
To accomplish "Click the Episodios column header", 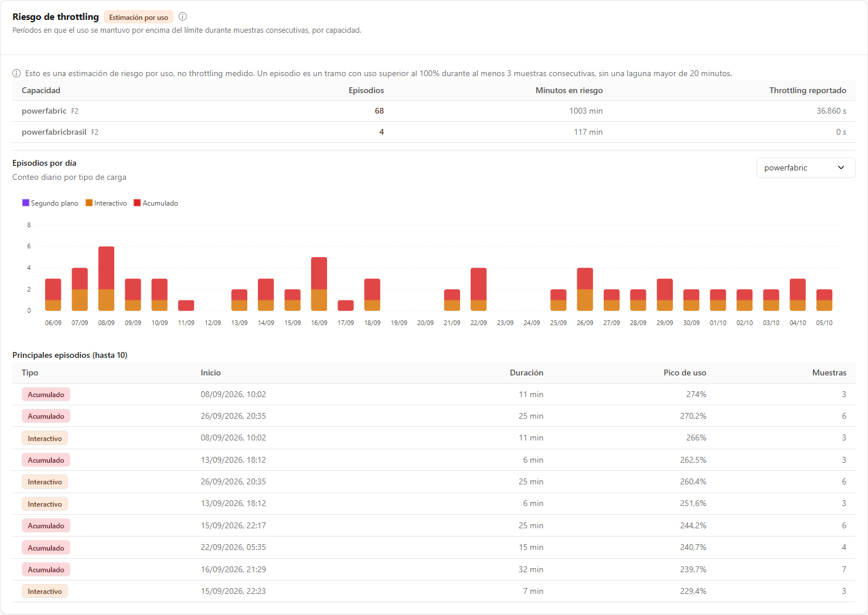I will coord(366,90).
